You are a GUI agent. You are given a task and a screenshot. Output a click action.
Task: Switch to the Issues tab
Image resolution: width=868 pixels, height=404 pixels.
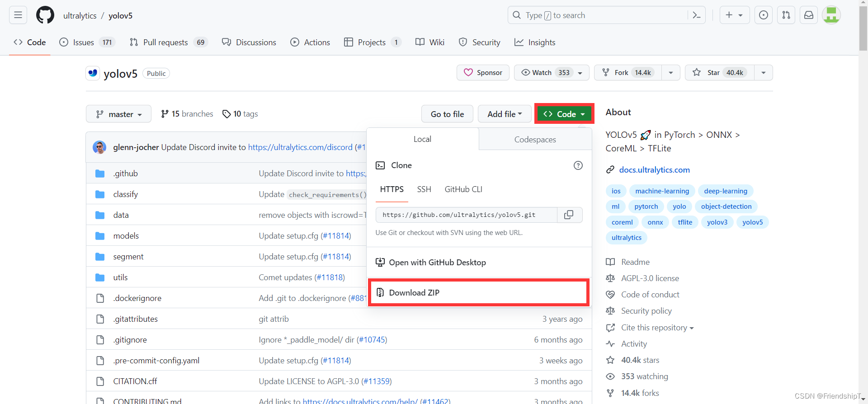87,42
